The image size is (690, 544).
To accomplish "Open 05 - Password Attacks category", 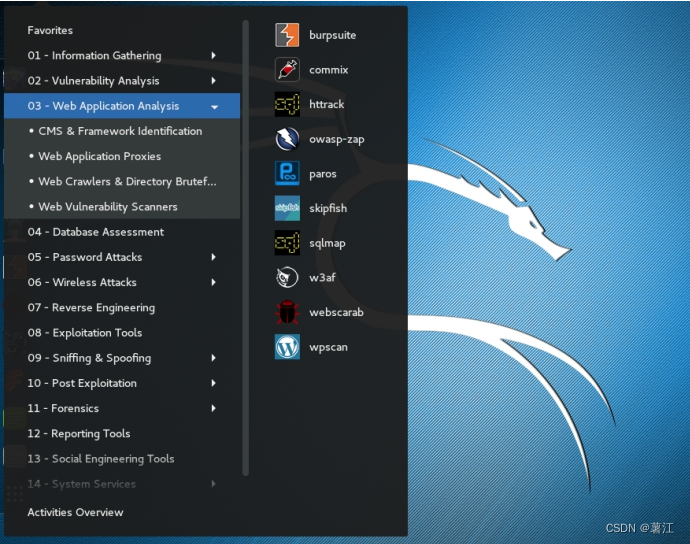I will point(122,257).
